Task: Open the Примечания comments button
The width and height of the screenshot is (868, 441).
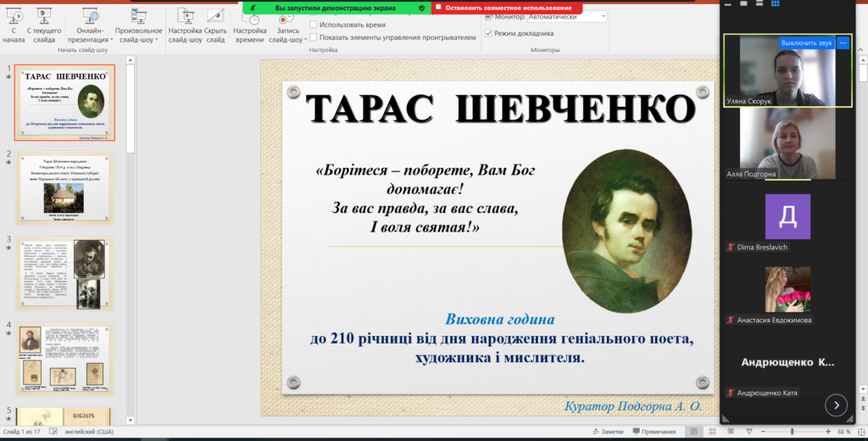Action: click(654, 432)
